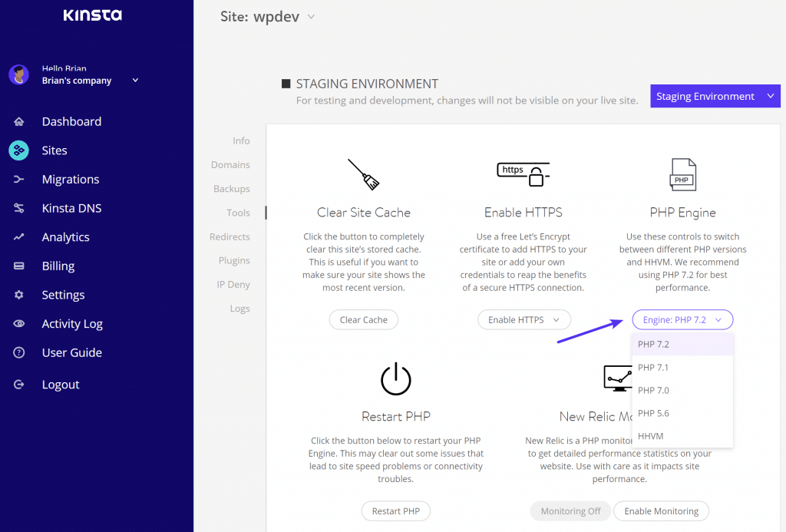Click the Billing card icon
786x532 pixels.
point(19,266)
